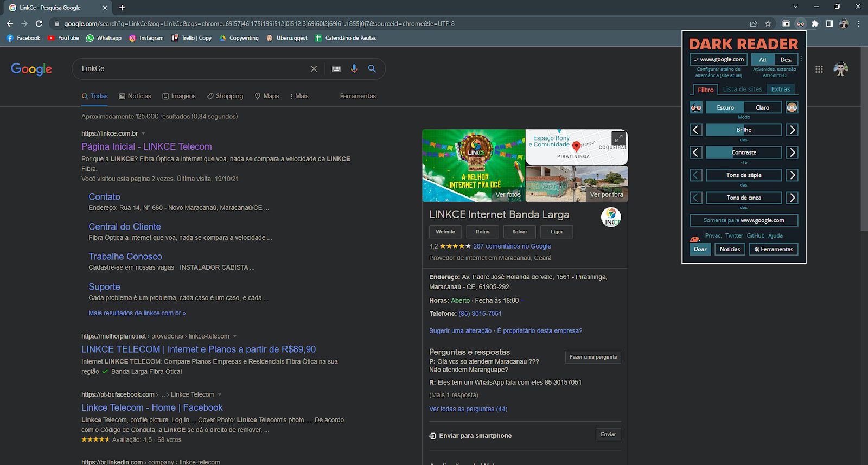Viewport: 868px width, 465px height.
Task: Click the dark glasses mode icon in Dark Reader
Action: click(696, 107)
